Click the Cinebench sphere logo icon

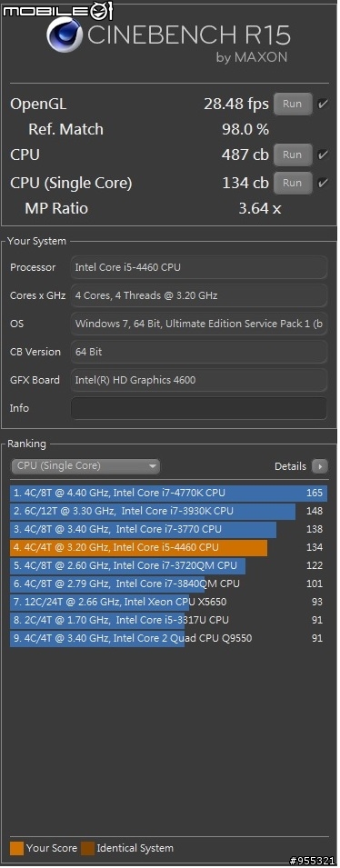[65, 35]
